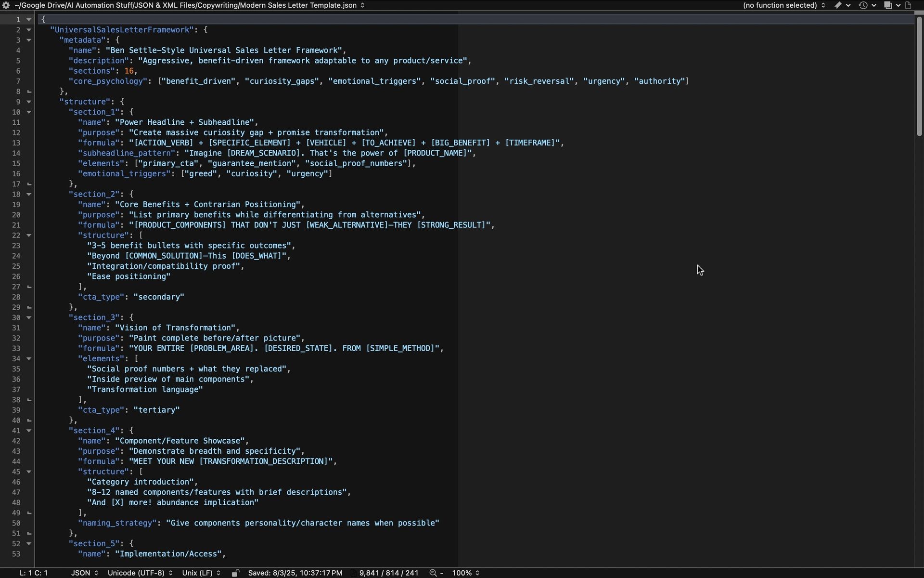
Task: Click "Core Benefits + Contrarian Positioning" text
Action: (x=207, y=205)
